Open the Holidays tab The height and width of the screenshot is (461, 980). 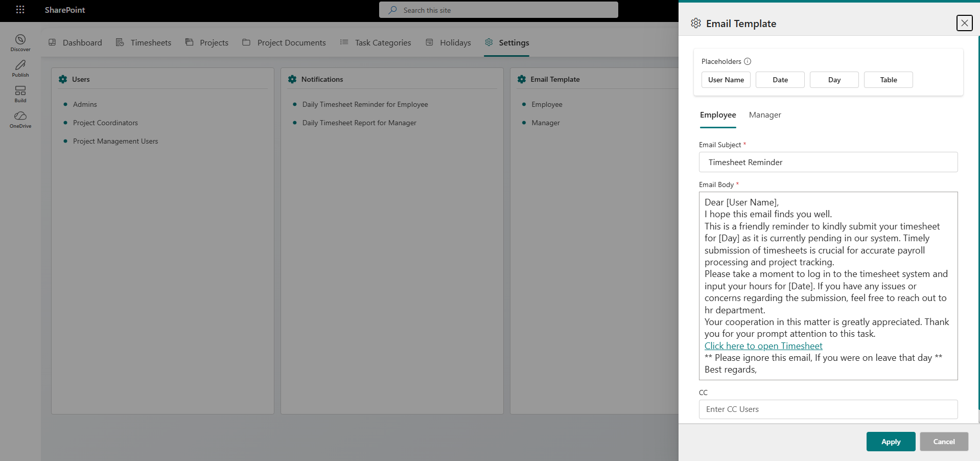click(x=448, y=42)
